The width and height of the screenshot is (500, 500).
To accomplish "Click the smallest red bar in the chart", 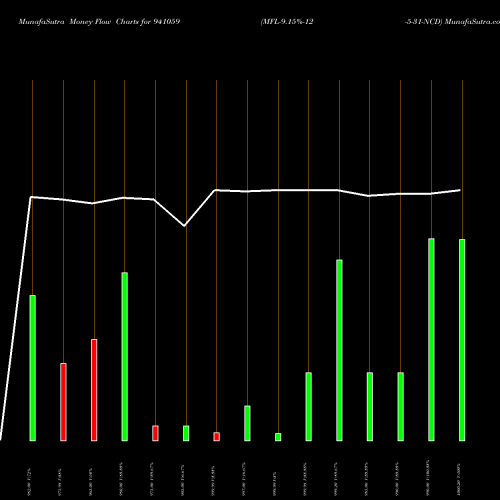I will pyautogui.click(x=217, y=437).
